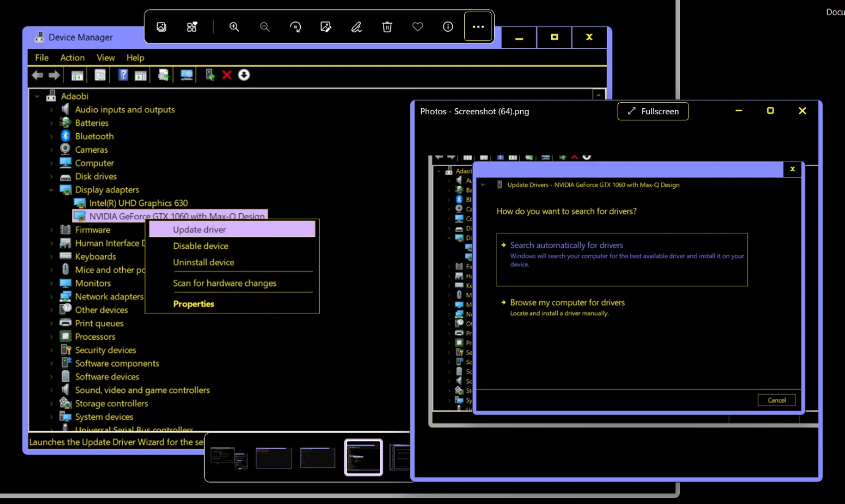The width and height of the screenshot is (845, 504).
Task: Expand the Sound, video and game controllers chevron
Action: coord(52,390)
